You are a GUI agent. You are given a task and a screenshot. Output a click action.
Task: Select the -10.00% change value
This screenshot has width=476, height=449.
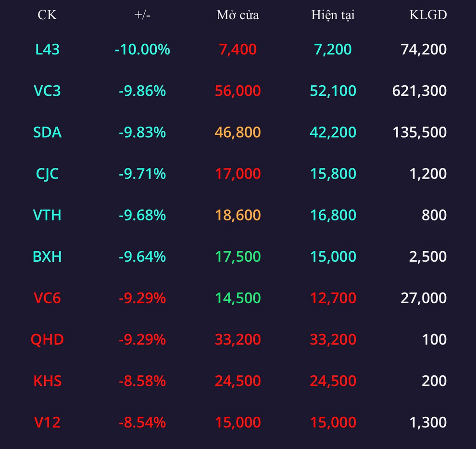[142, 49]
